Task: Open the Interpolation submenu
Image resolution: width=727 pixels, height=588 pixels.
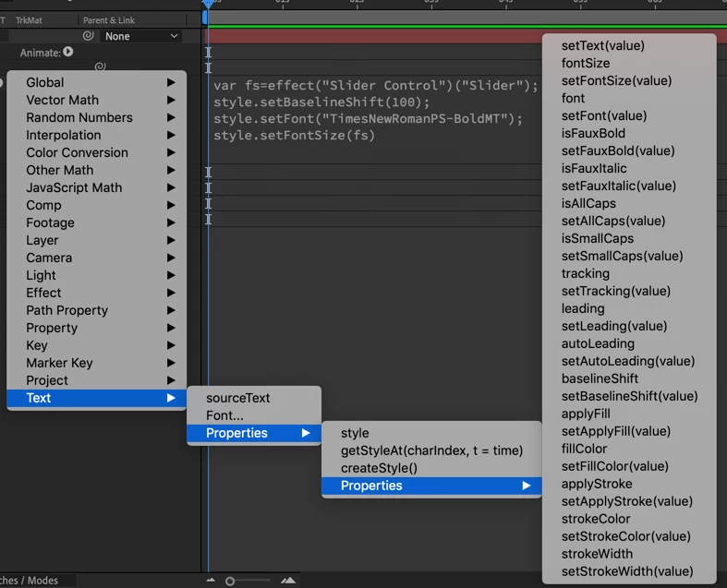Action: 96,136
